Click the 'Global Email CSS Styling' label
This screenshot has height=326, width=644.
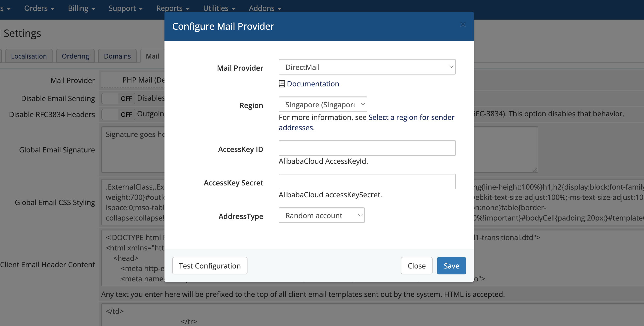click(55, 202)
